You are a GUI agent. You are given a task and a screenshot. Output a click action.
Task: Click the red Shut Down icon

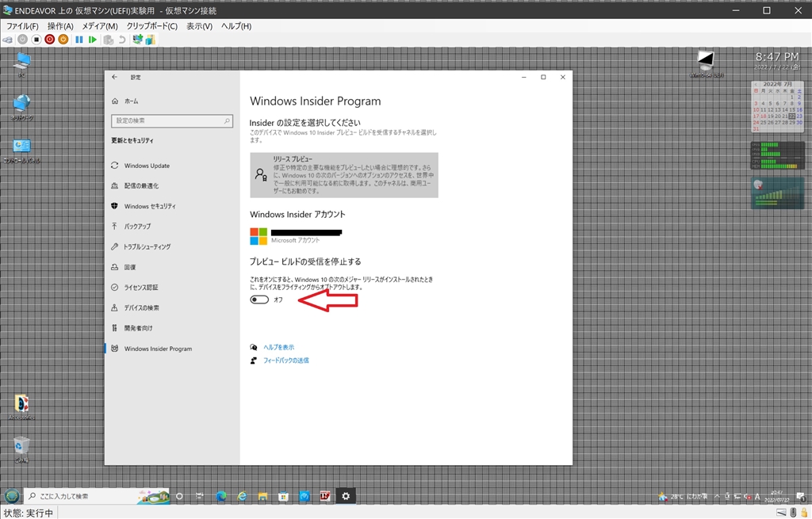pos(50,40)
